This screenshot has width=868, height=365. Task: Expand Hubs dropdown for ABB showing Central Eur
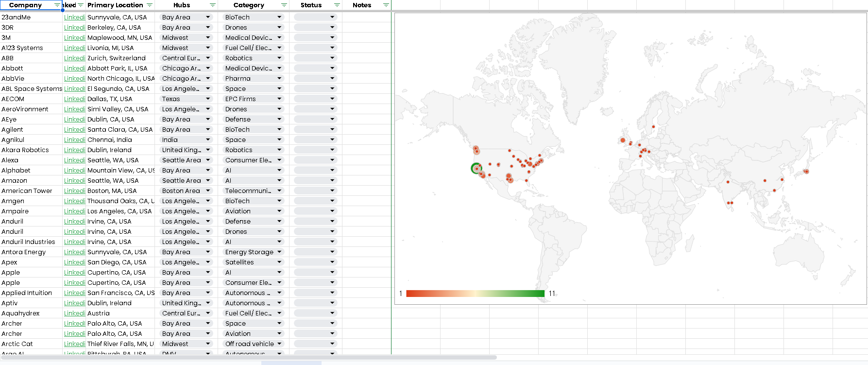click(208, 58)
